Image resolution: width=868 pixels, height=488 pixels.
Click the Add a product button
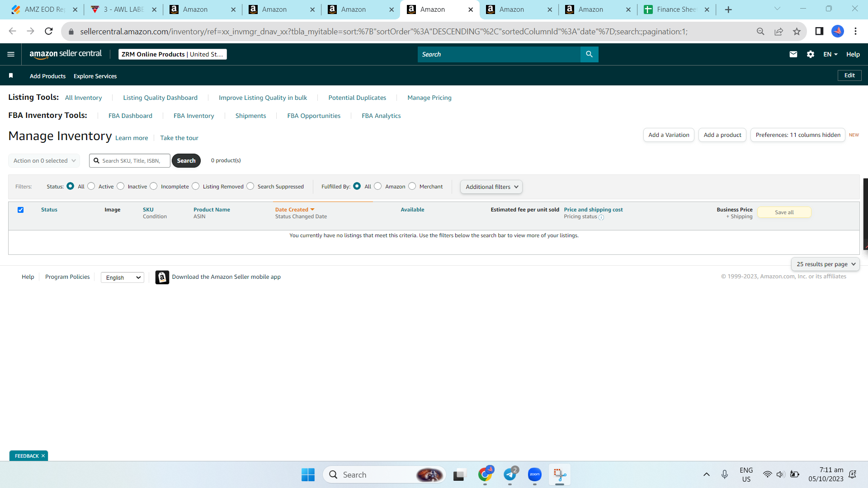pos(722,135)
